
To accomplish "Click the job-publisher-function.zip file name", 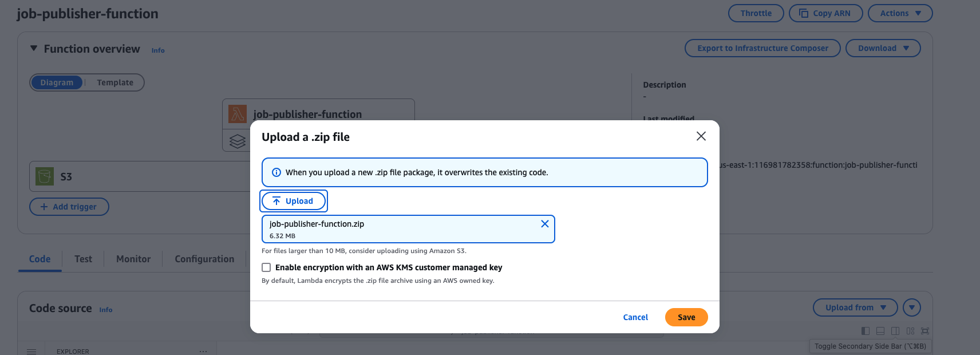I will 317,224.
